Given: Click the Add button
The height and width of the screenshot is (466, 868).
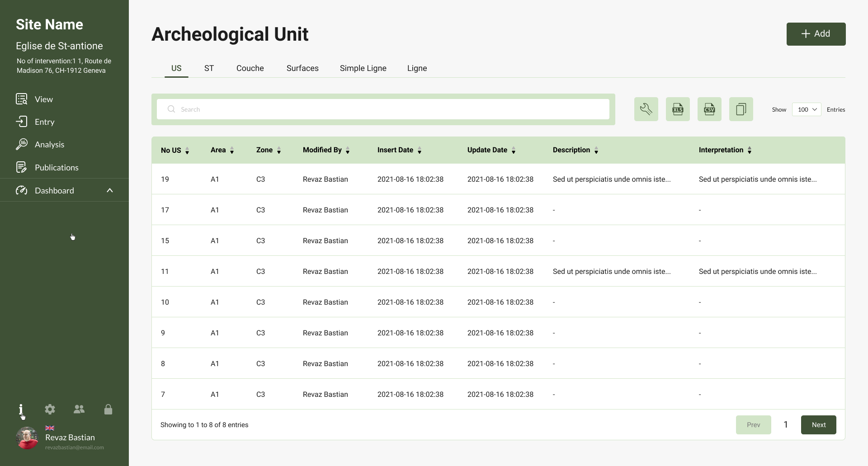Looking at the screenshot, I should click(x=816, y=34).
